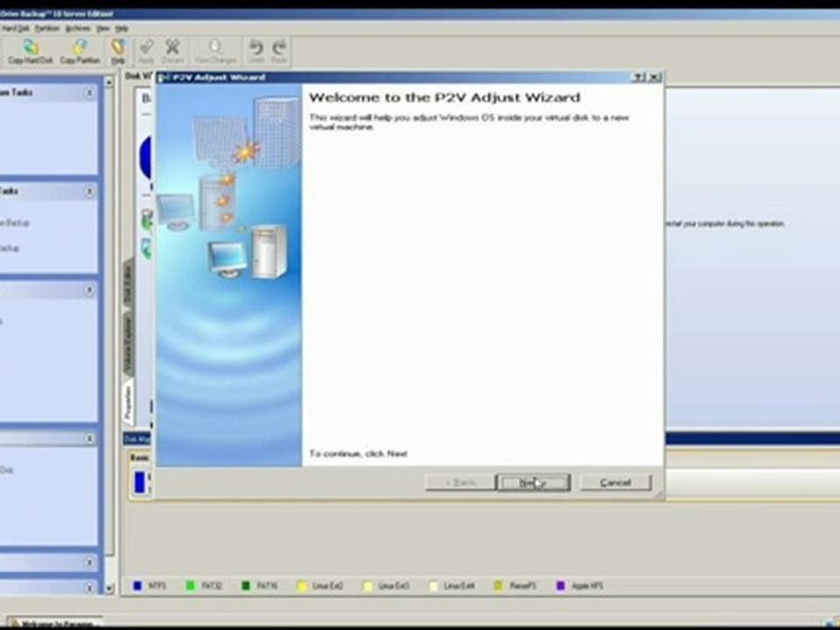840x630 pixels.
Task: Open Help from the toolbar icon
Action: click(118, 52)
